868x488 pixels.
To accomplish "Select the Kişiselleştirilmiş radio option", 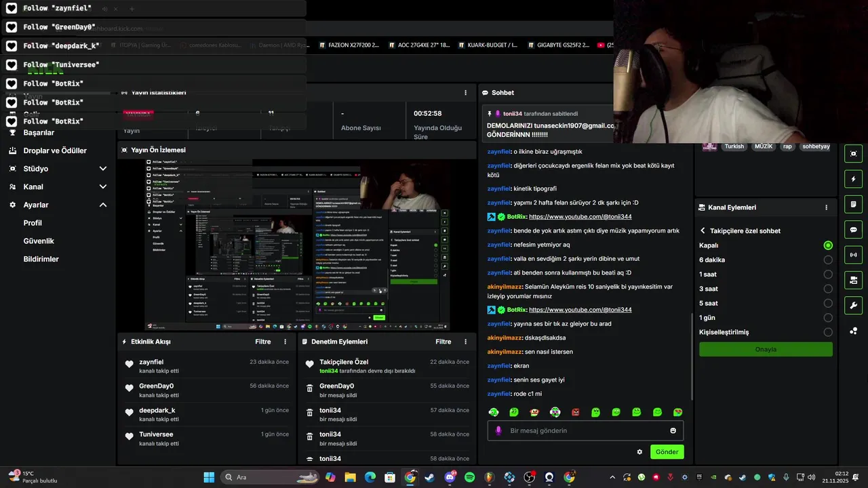I will click(828, 332).
